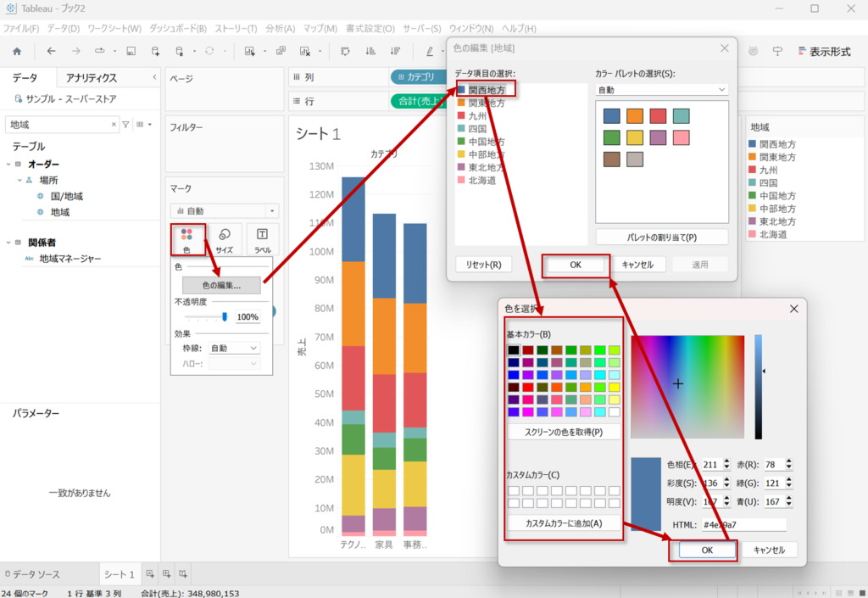Pick the black swatch in basic colors
The image size is (868, 598).
(514, 350)
